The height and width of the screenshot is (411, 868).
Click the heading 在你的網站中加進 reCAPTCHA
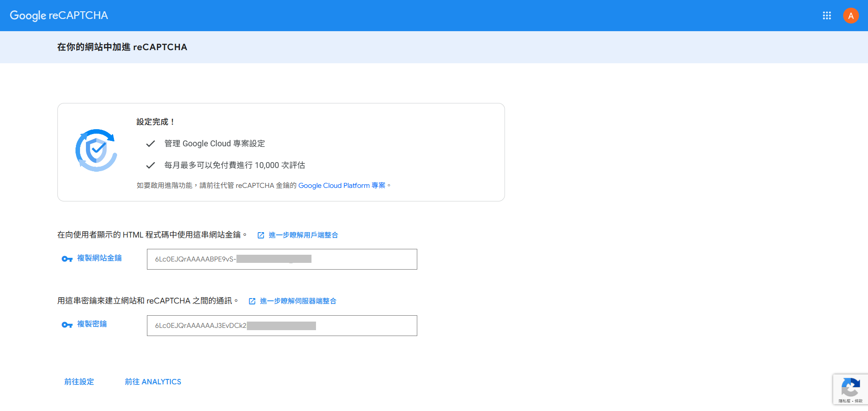[x=122, y=47]
